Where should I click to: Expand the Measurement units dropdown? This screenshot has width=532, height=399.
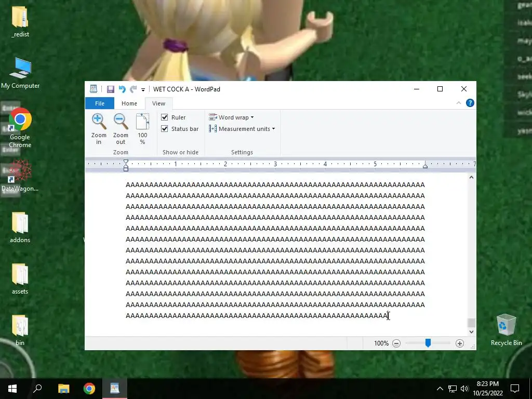point(242,129)
